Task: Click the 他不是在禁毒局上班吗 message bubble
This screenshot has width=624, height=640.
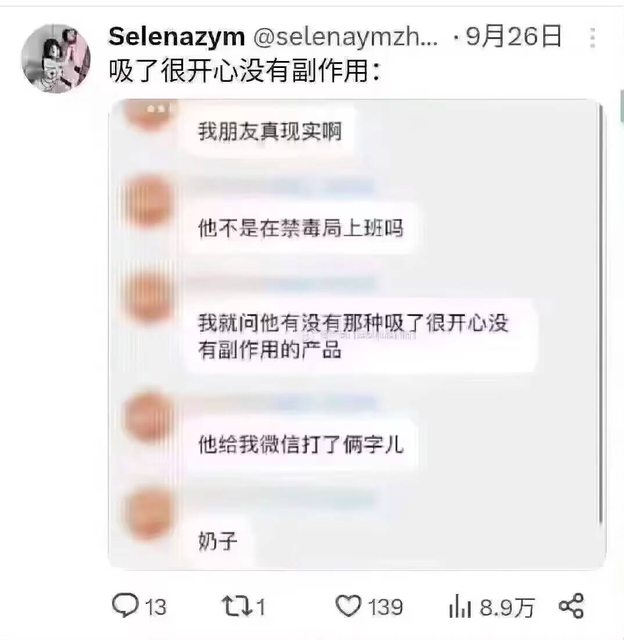Action: (301, 228)
